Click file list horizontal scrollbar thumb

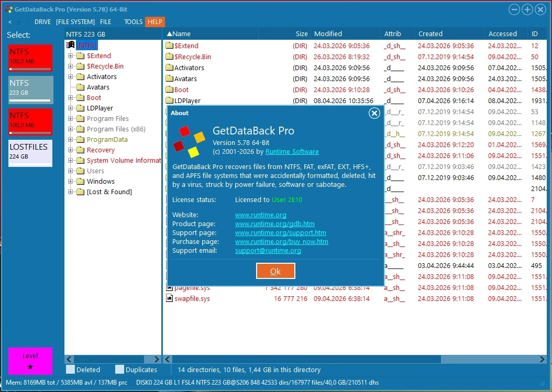point(306,359)
